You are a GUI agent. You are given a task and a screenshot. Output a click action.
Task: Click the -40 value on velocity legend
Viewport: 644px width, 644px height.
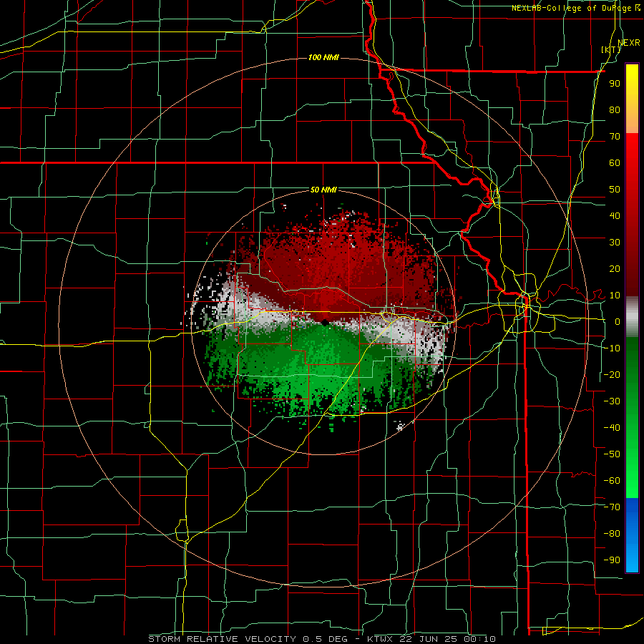[x=612, y=428]
